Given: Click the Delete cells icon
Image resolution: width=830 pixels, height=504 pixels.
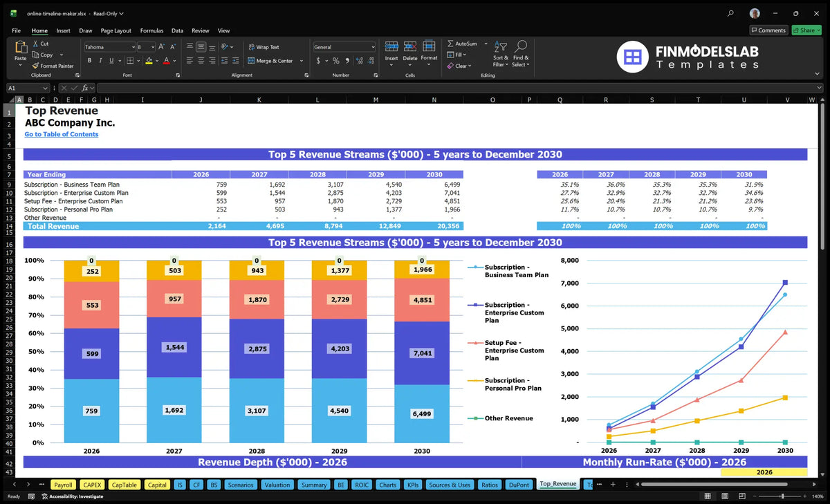Looking at the screenshot, I should click(410, 46).
